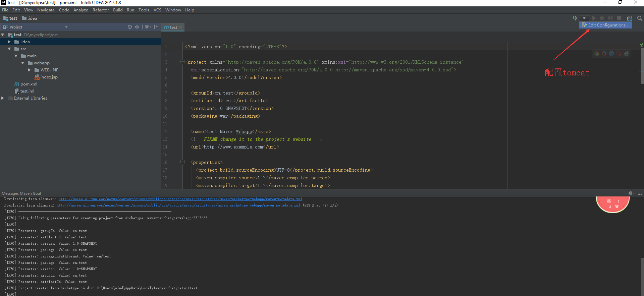Screen dimensions: 644x296
Task: Open Messages panel gear settings
Action: coord(631,193)
